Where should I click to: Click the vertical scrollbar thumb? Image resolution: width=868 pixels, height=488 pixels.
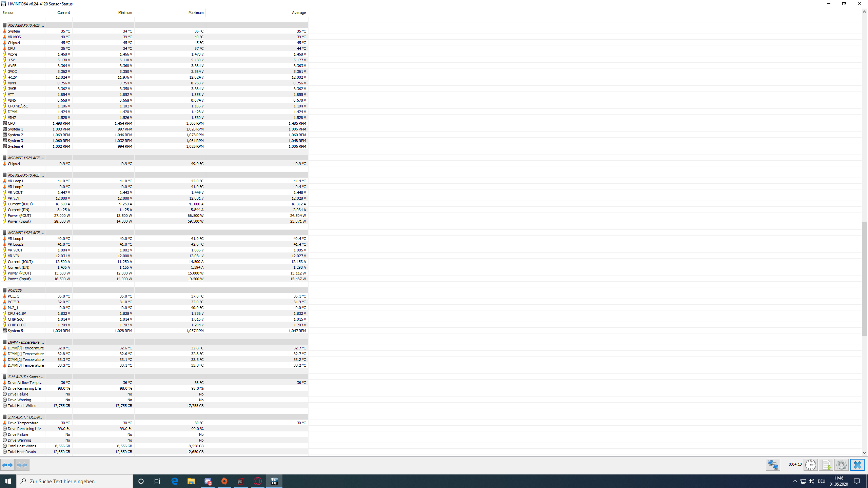(x=864, y=278)
